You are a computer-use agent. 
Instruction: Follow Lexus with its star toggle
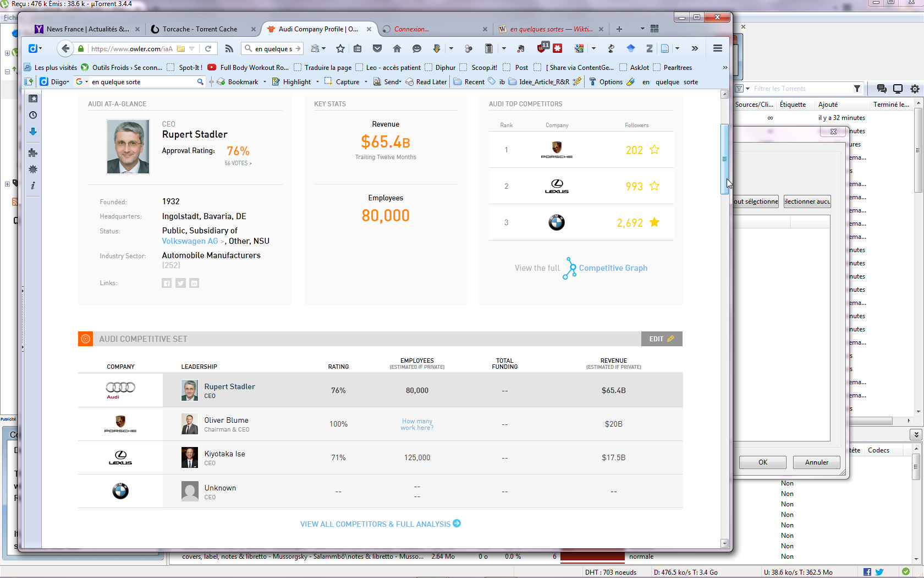click(654, 186)
